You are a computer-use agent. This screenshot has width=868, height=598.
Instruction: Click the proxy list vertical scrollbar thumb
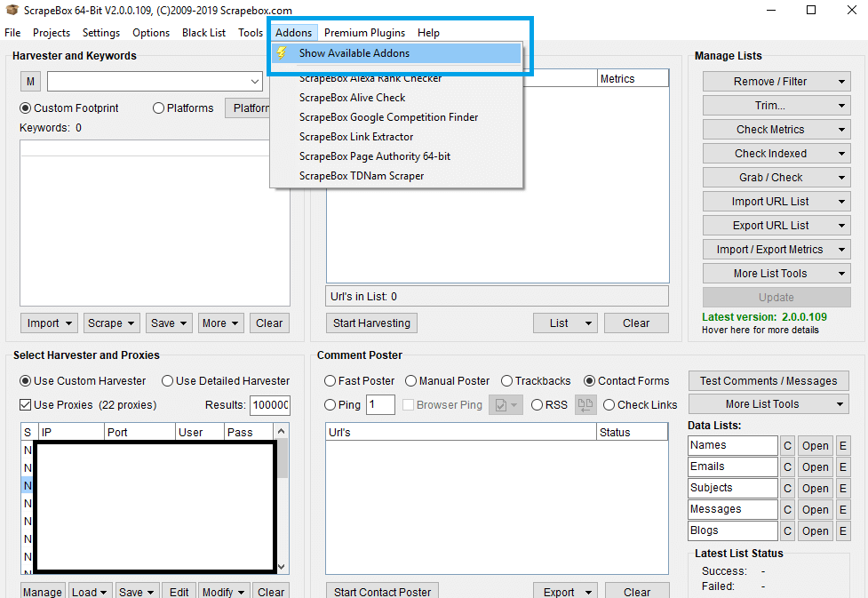click(x=283, y=458)
